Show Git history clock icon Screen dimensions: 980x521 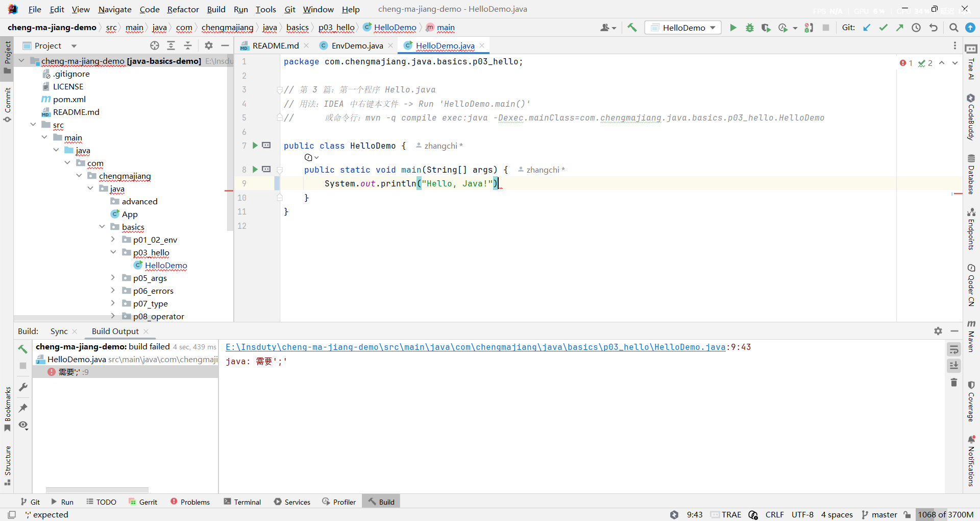916,28
